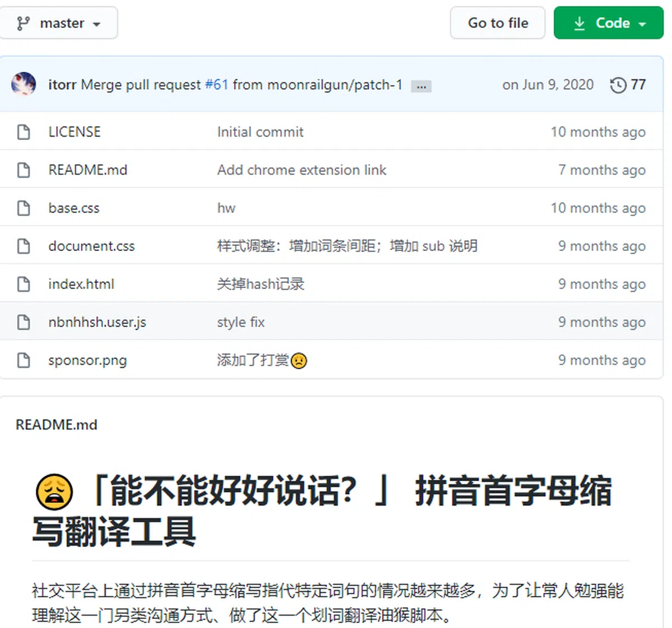Expand the green Code download dropdown
This screenshot has height=628, width=672.
tap(608, 23)
